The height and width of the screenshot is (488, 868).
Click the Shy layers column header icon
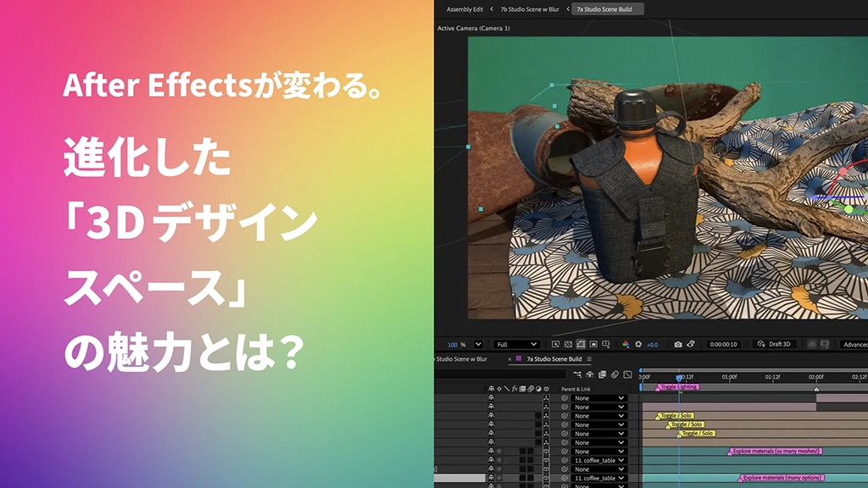tap(492, 389)
